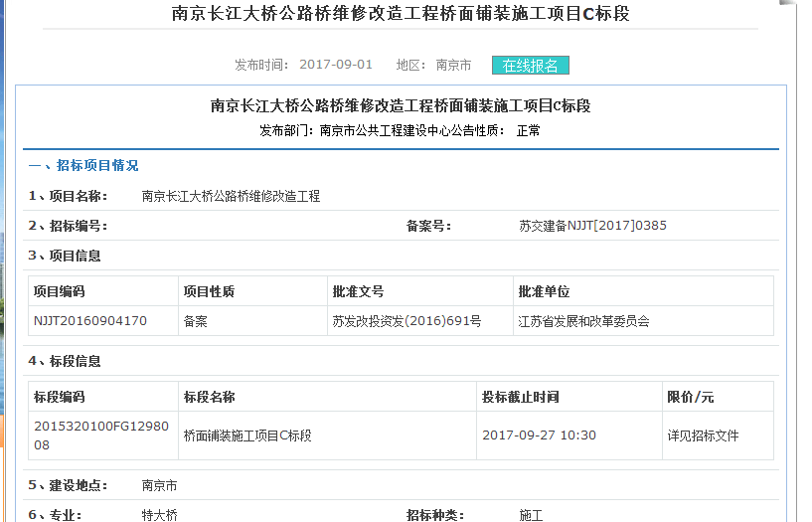Click 南京市 next to the 建设地点 label
Image resolution: width=812 pixels, height=522 pixels.
[159, 486]
